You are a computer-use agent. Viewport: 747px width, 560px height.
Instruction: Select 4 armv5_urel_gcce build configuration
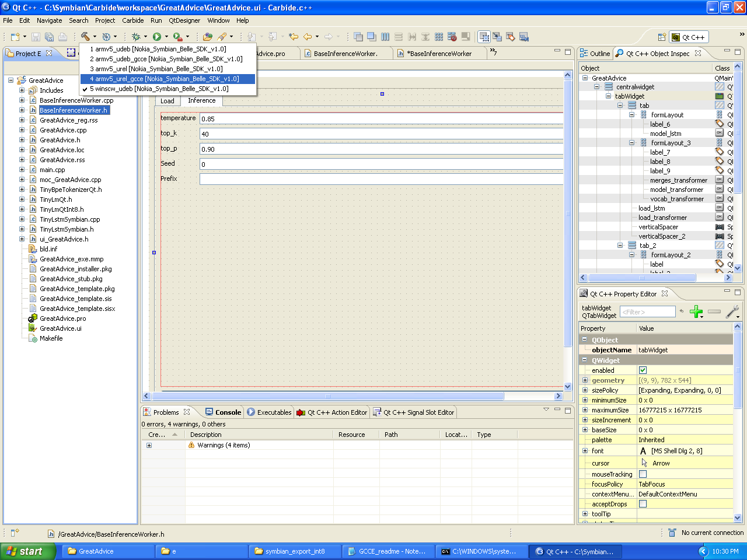[167, 79]
